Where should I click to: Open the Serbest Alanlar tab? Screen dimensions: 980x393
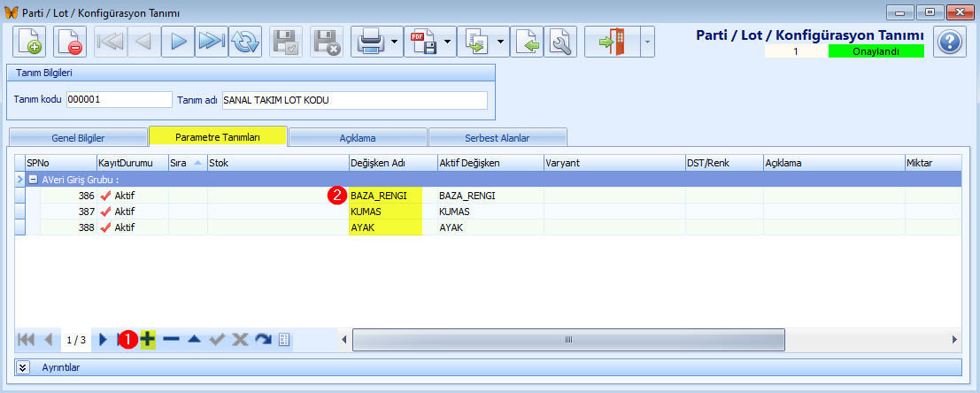click(497, 138)
